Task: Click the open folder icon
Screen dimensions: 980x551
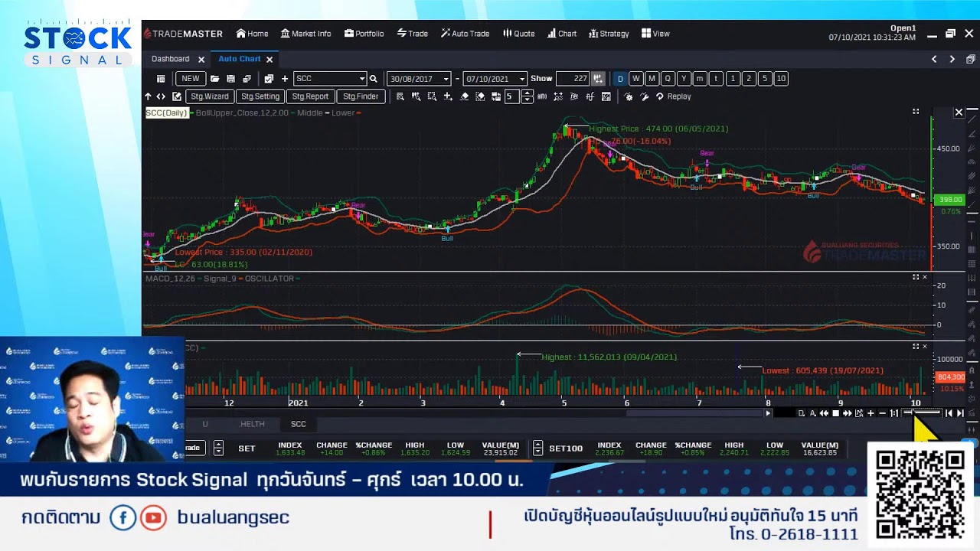Action: tap(215, 79)
